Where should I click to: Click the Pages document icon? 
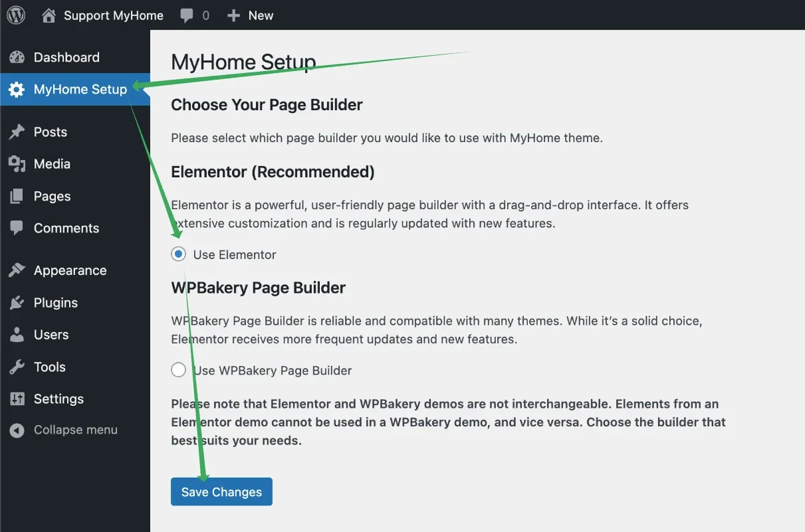17,197
